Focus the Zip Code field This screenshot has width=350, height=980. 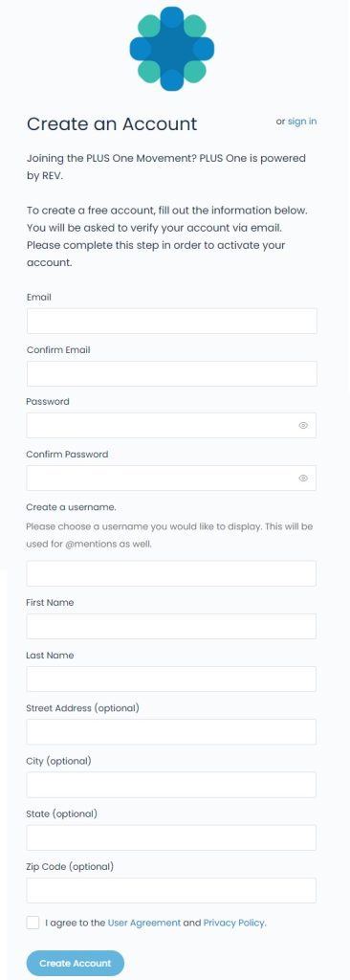click(171, 890)
